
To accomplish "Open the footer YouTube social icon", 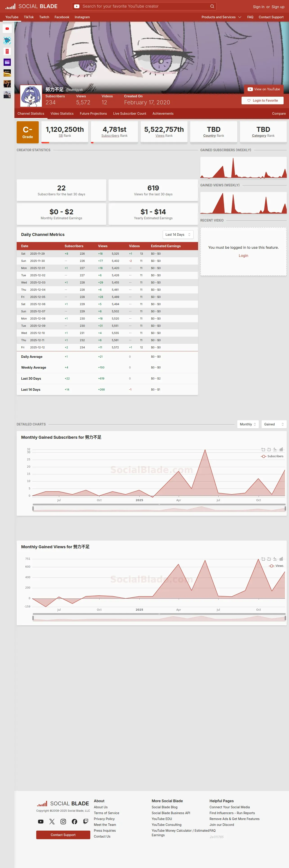I will 41,822.
